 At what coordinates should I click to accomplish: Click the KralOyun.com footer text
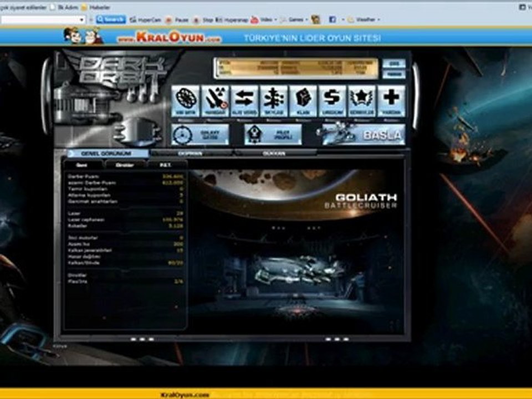coord(185,395)
